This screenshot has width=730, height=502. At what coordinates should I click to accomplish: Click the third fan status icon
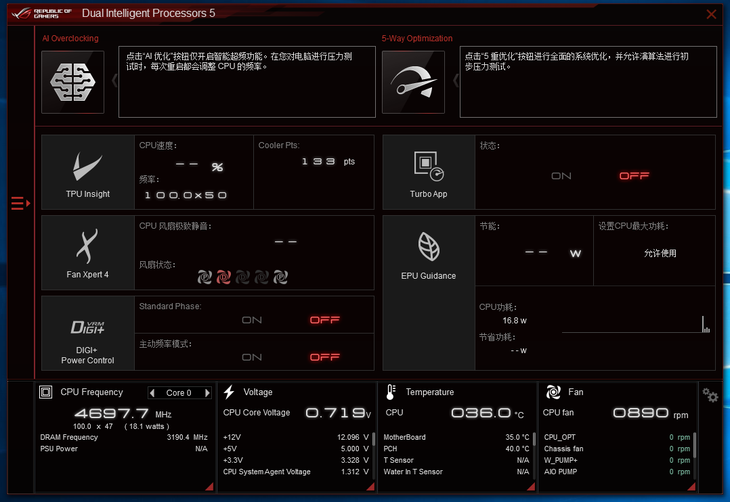coord(243,277)
